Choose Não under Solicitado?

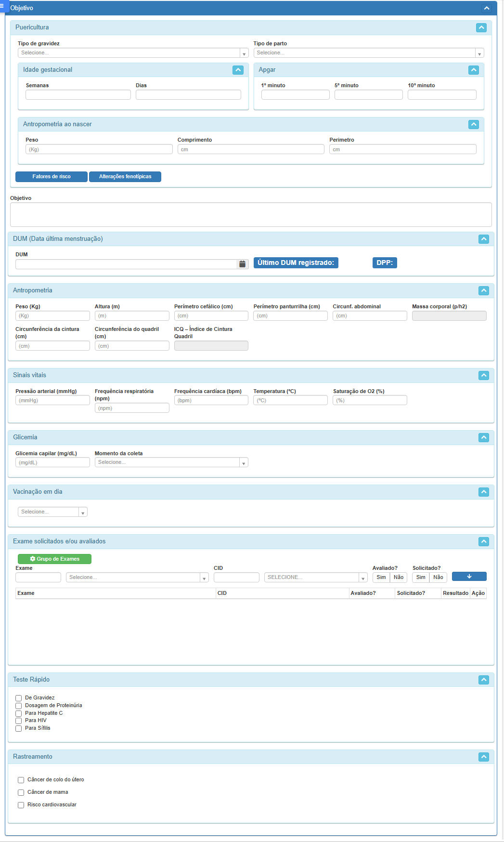438,577
